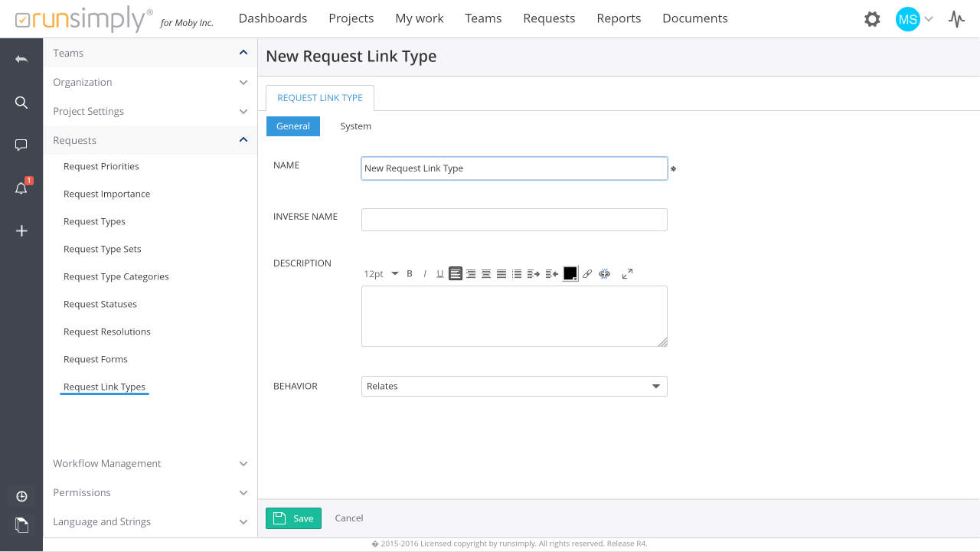The width and height of the screenshot is (980, 552).
Task: Click the Cancel link
Action: 349,518
